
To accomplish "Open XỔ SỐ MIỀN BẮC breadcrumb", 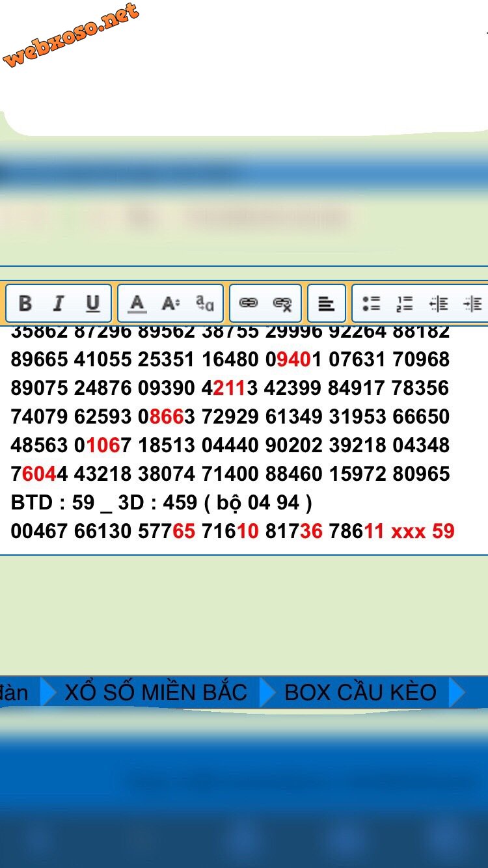I will pos(156,692).
